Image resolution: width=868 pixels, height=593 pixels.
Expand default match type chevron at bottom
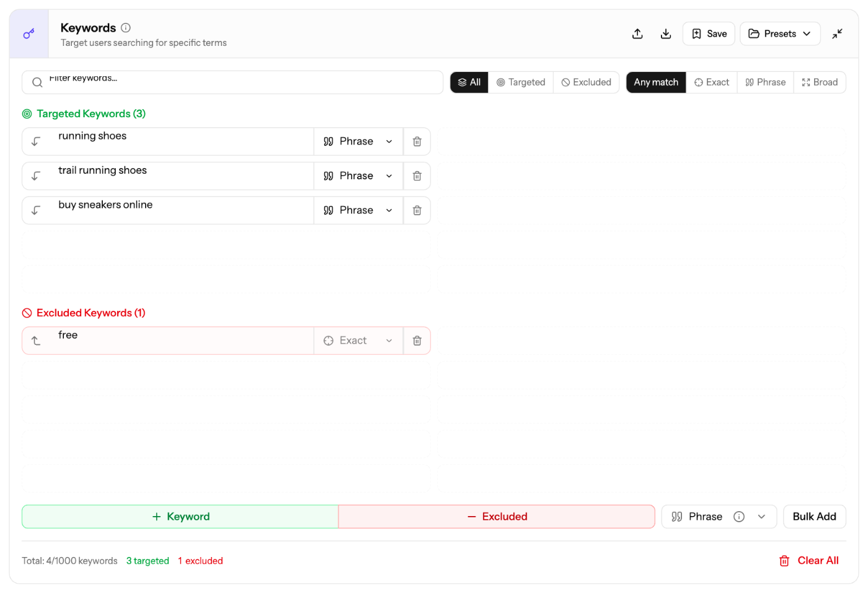[761, 517]
